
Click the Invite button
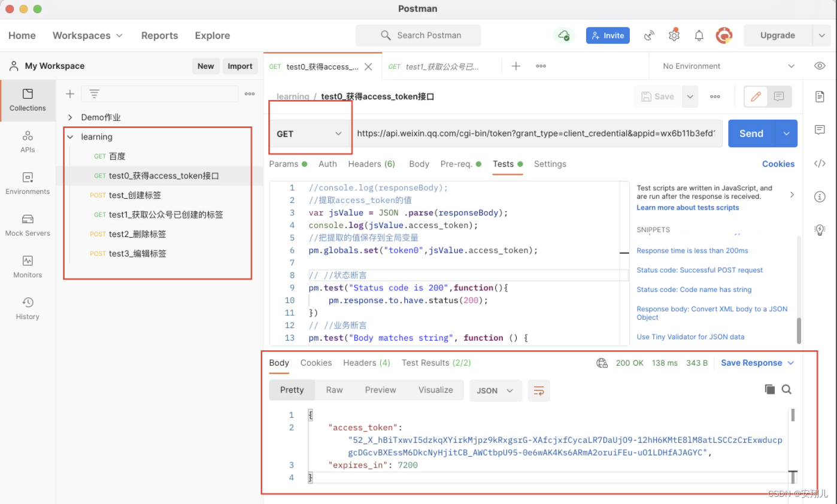pos(608,36)
